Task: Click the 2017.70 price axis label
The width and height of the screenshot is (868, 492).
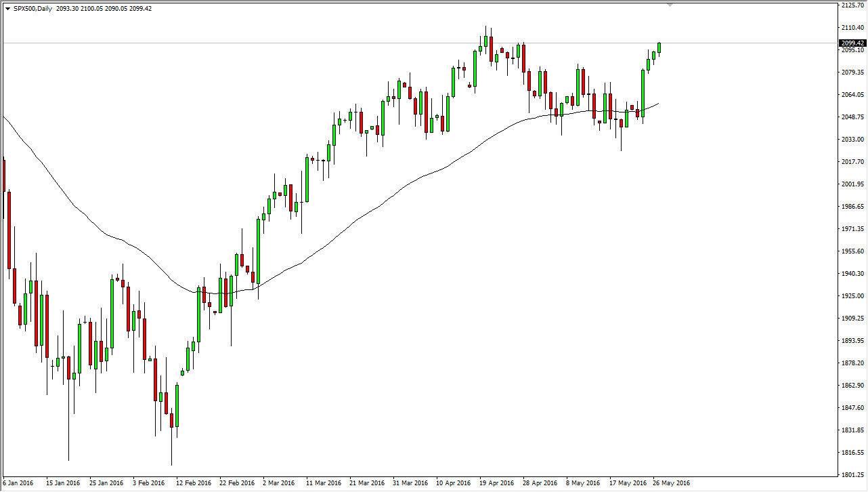Action: tap(852, 161)
